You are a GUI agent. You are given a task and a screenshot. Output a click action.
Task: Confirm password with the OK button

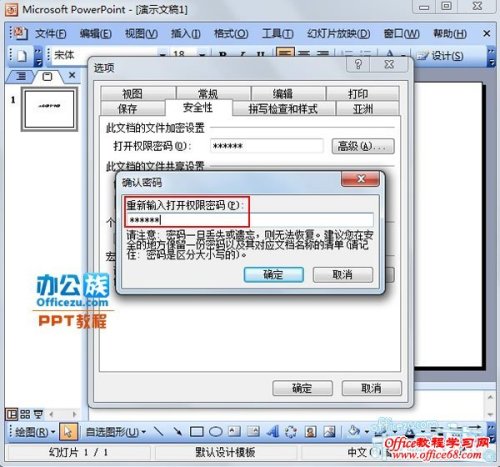tap(274, 275)
